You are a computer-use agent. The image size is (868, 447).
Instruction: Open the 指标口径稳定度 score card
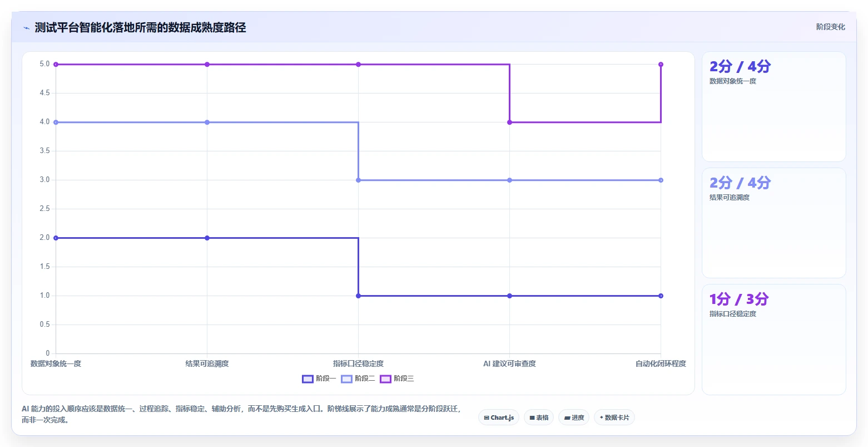coord(774,340)
